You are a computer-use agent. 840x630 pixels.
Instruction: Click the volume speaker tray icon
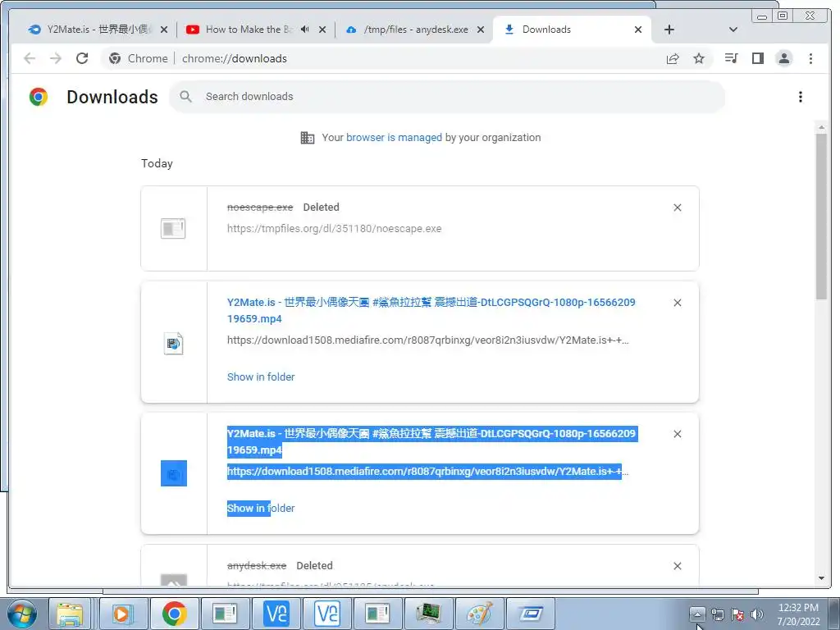(x=757, y=614)
